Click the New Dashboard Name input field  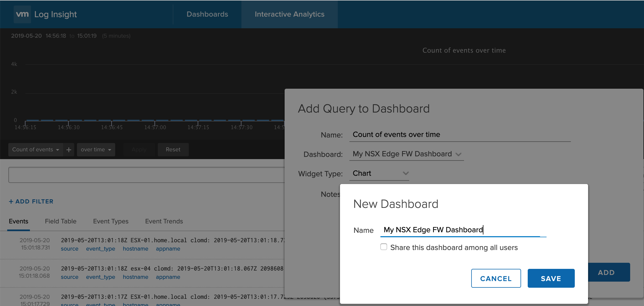(x=460, y=230)
